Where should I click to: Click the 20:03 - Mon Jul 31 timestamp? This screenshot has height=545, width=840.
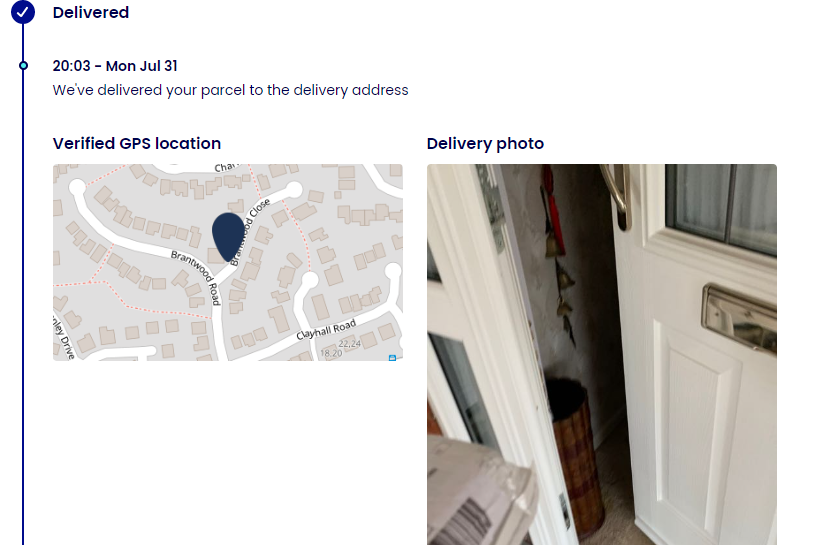click(x=115, y=66)
